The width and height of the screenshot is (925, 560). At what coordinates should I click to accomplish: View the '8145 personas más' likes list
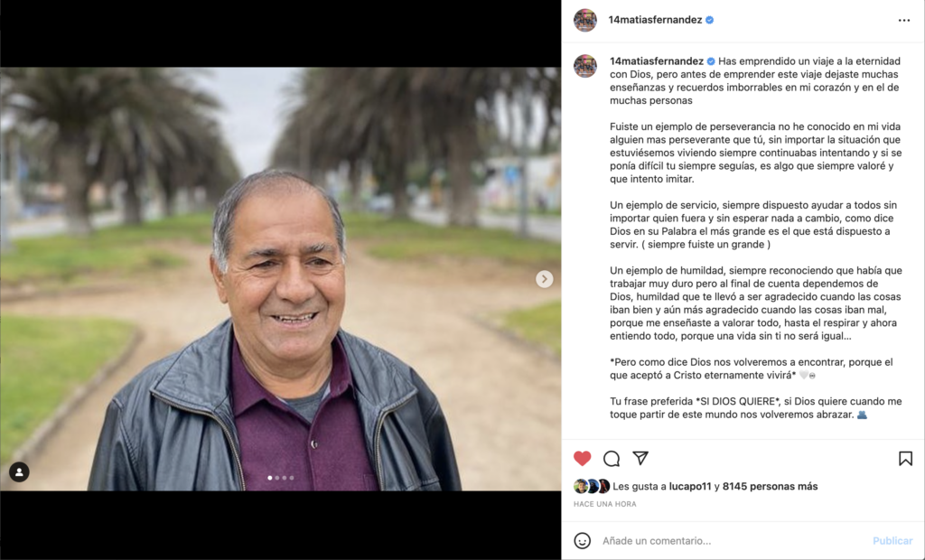[x=770, y=486]
